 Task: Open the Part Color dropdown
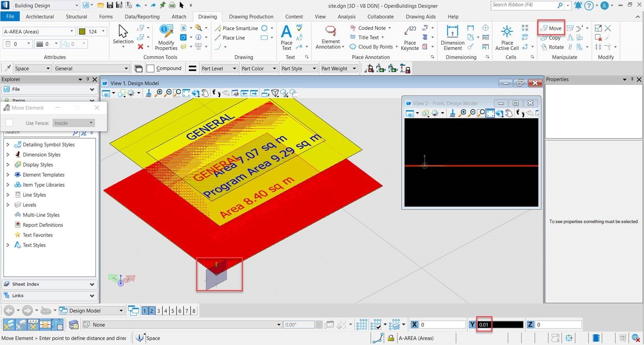(x=259, y=68)
